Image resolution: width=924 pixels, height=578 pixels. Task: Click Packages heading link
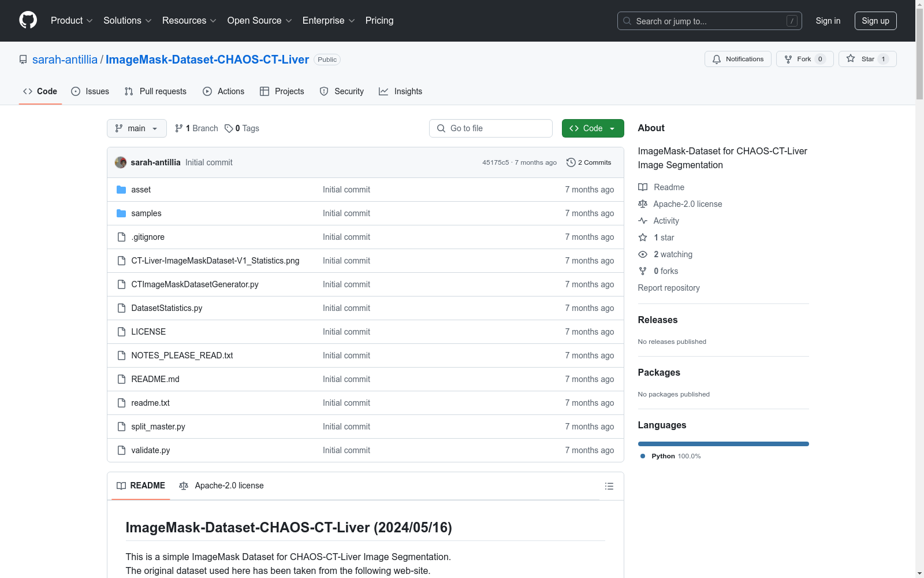point(659,372)
